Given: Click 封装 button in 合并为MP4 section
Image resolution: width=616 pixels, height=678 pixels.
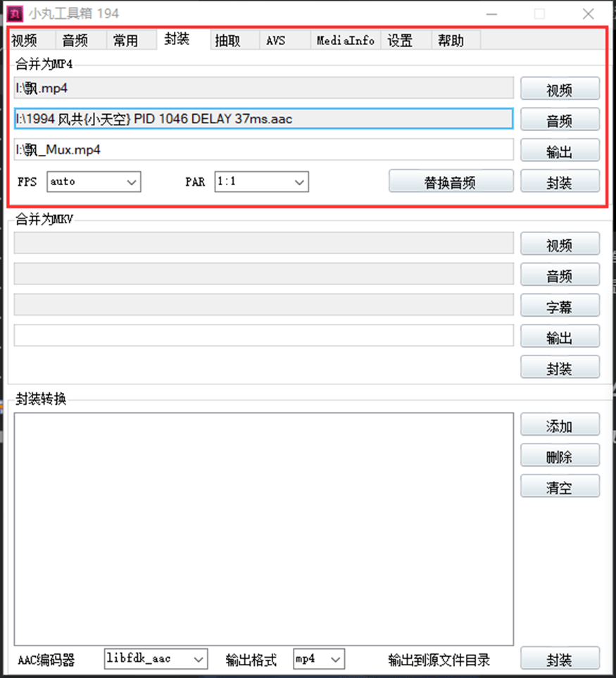Looking at the screenshot, I should (x=560, y=182).
